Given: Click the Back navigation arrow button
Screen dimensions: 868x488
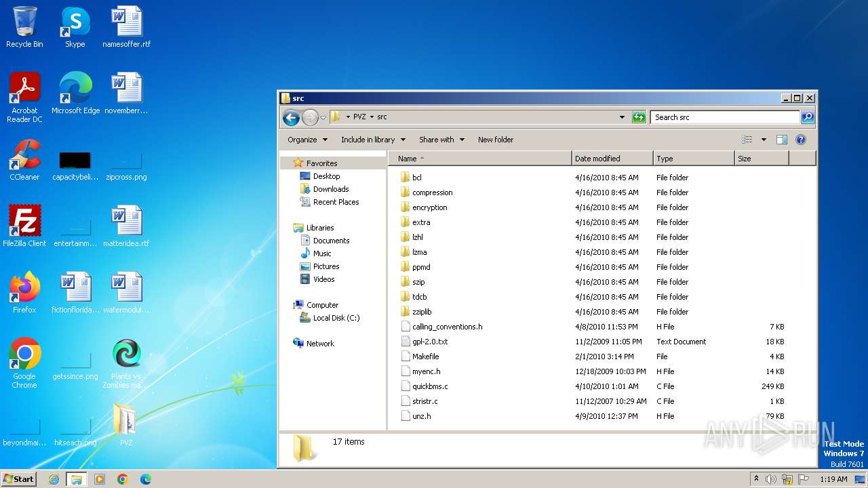Looking at the screenshot, I should pyautogui.click(x=291, y=117).
